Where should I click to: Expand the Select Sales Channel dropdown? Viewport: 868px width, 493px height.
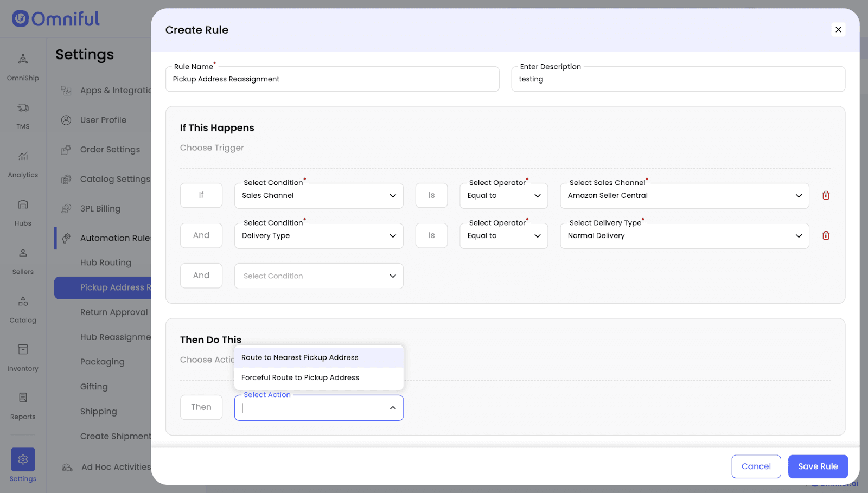(x=684, y=196)
